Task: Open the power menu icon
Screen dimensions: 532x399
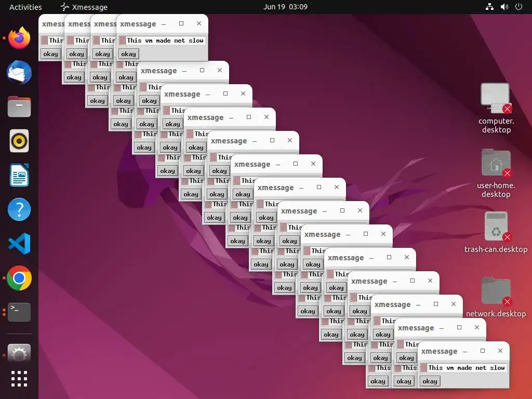Action: [519, 7]
